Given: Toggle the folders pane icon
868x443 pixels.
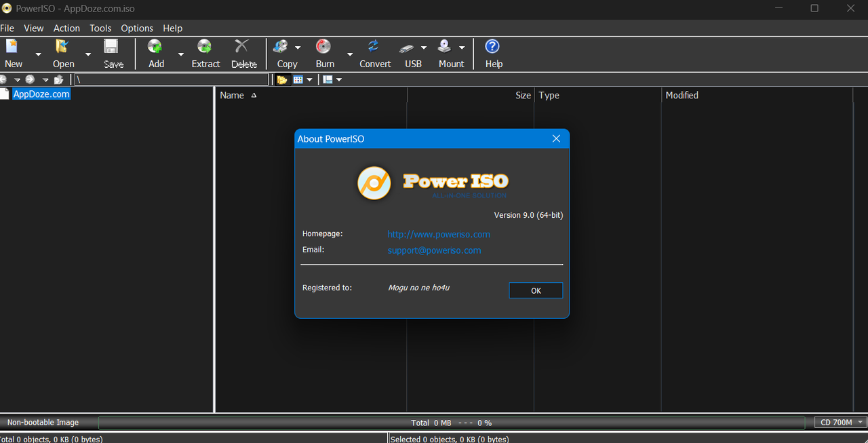Looking at the screenshot, I should (282, 79).
